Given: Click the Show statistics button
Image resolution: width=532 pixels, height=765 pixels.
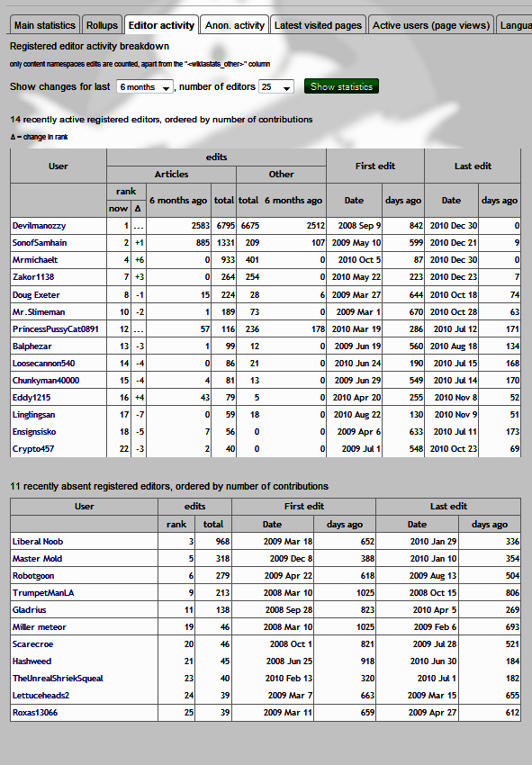Looking at the screenshot, I should pyautogui.click(x=342, y=86).
